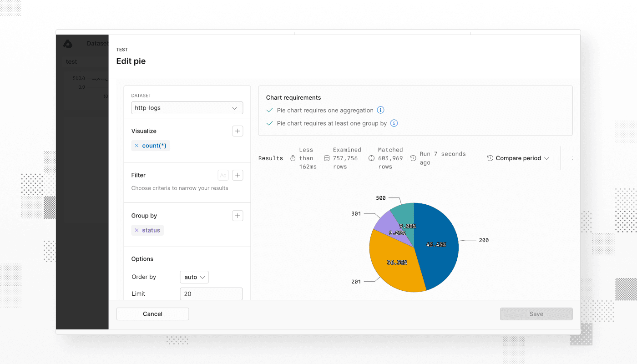Screen dimensions: 637x364
Task: Click the examined rows database icon
Action: pos(327,158)
